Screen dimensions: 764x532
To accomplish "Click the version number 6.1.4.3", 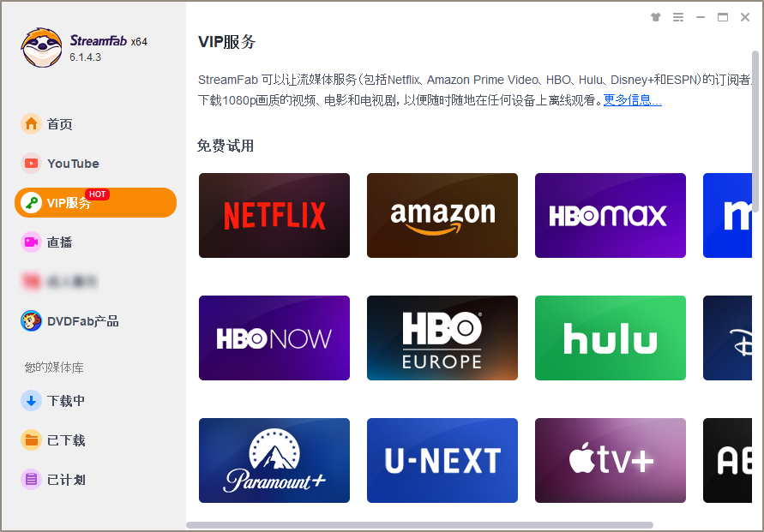I will pyautogui.click(x=85, y=57).
